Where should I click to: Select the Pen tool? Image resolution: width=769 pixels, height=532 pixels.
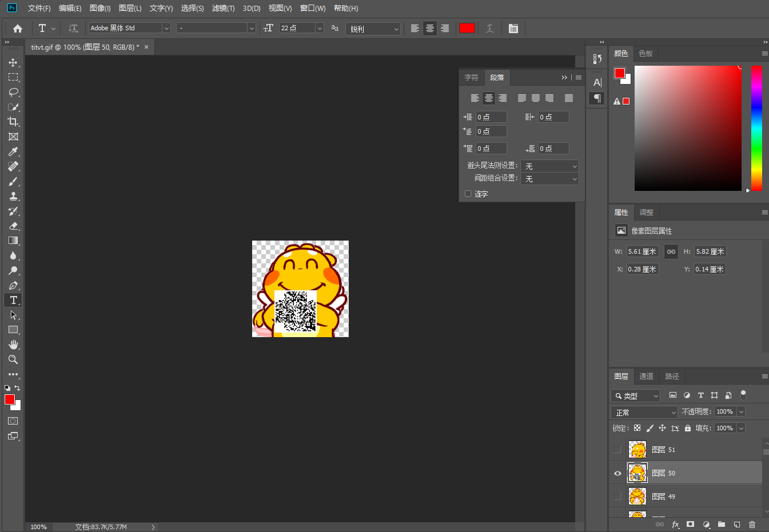coord(13,285)
